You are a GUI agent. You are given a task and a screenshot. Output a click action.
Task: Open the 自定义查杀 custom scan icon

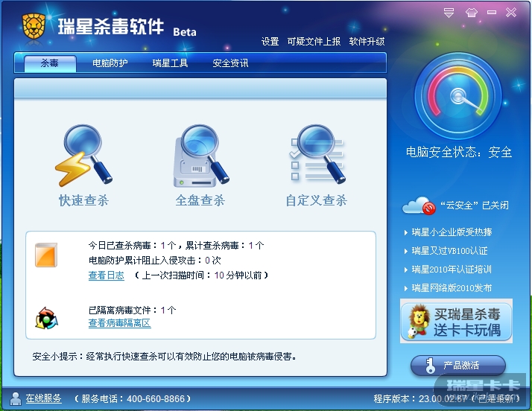coord(317,154)
